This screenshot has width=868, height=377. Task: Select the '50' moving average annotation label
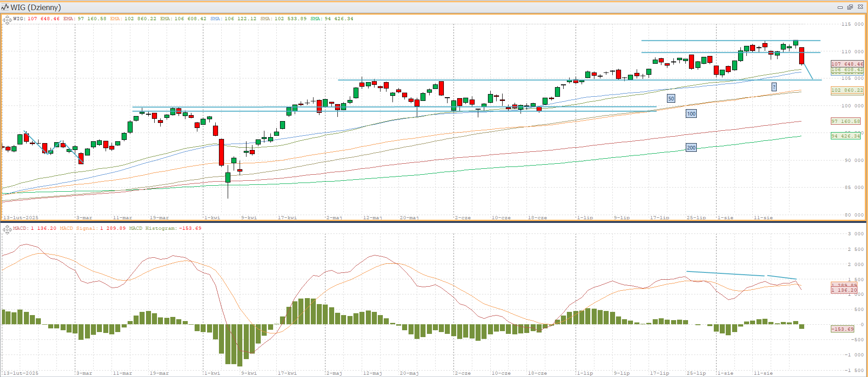pyautogui.click(x=671, y=99)
